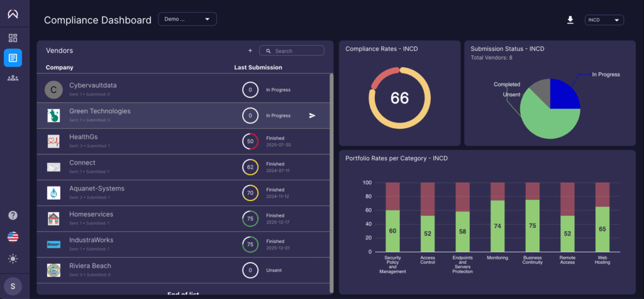This screenshot has width=644, height=299.
Task: Click the Green Technologies logo
Action: pyautogui.click(x=54, y=116)
